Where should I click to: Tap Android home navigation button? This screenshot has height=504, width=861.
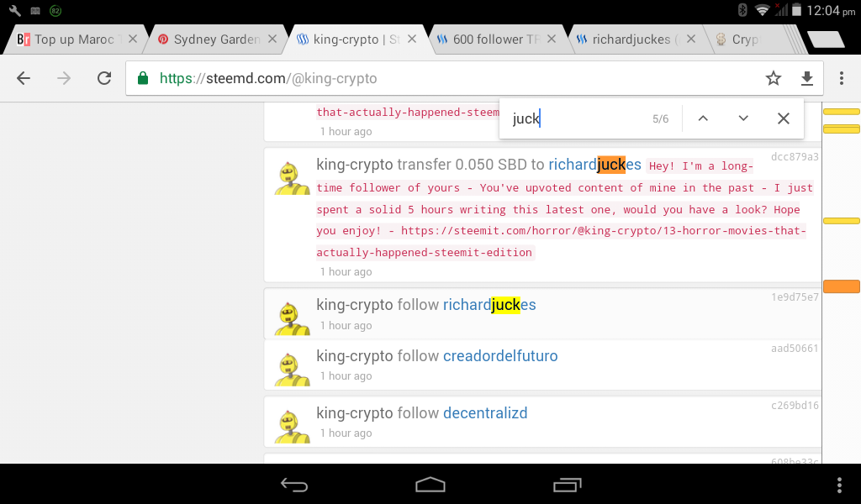pyautogui.click(x=430, y=485)
